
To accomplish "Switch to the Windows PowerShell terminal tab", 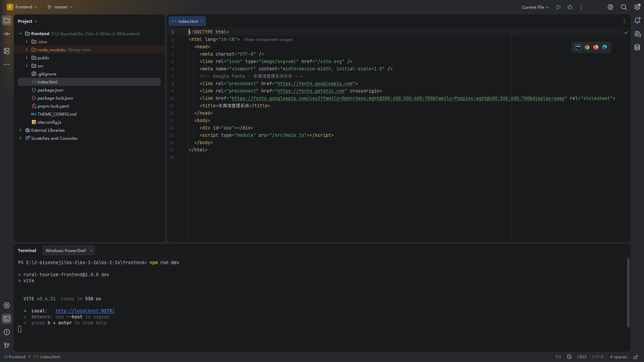I will pyautogui.click(x=66, y=250).
